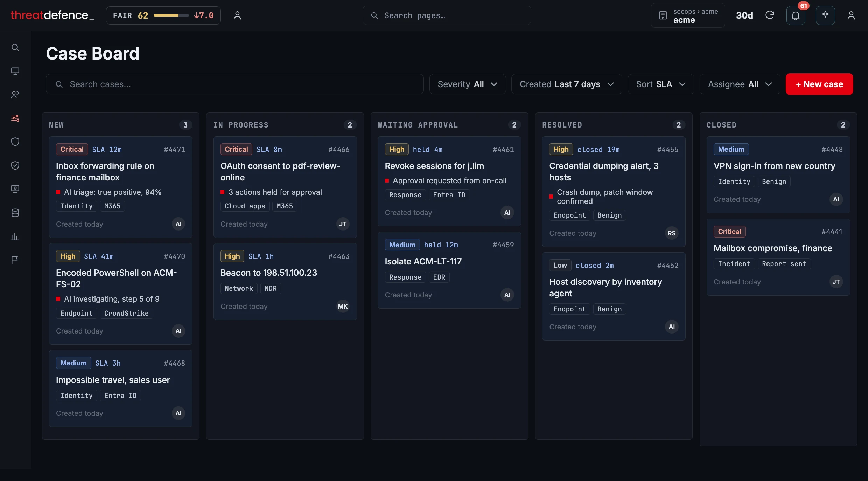Expand the Created Last 7 days dropdown
Screen dimensions: 868x481
[567, 84]
